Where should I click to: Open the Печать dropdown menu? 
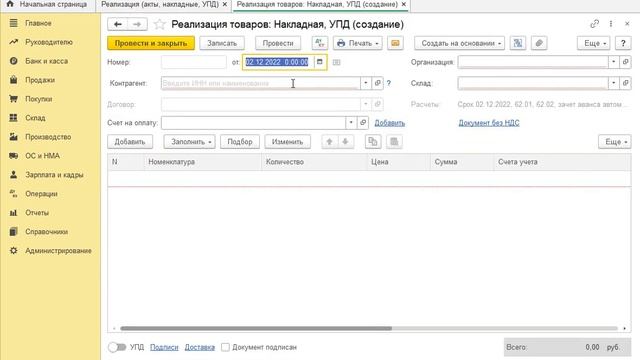pyautogui.click(x=358, y=43)
